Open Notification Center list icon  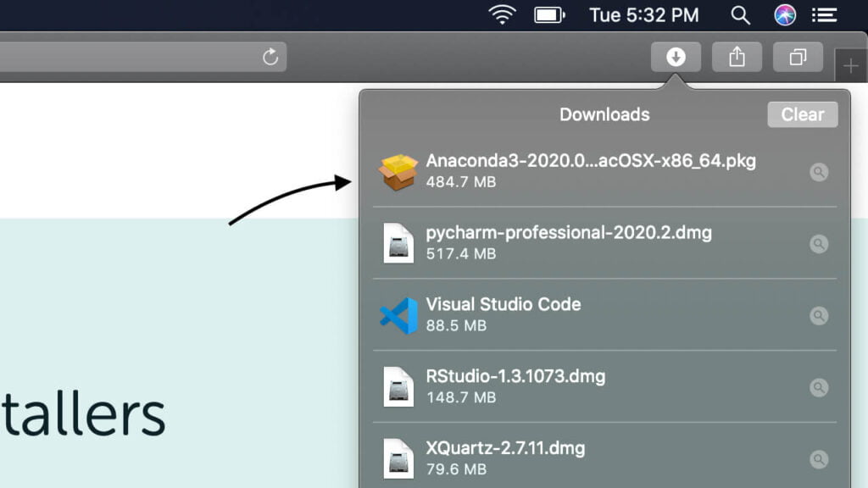[x=824, y=15]
